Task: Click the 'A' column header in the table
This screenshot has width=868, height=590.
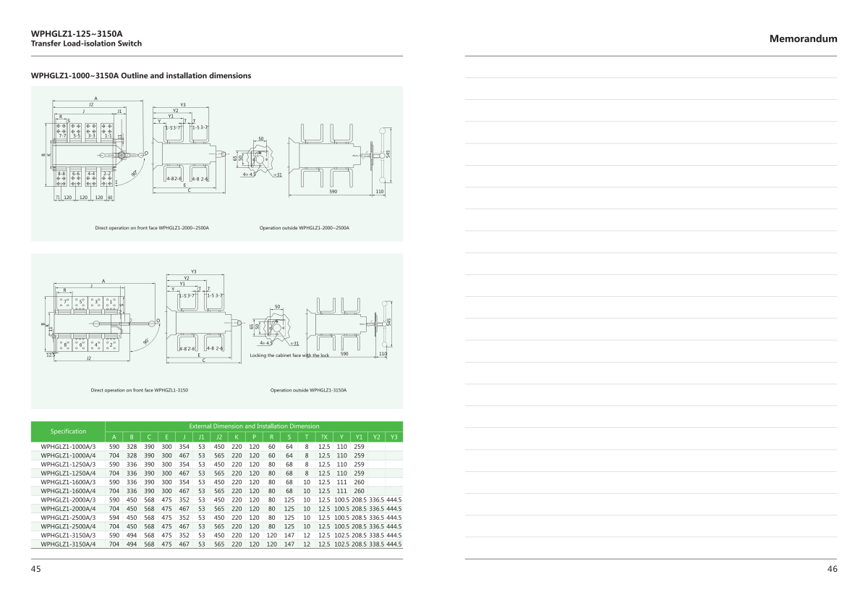Action: tap(114, 437)
